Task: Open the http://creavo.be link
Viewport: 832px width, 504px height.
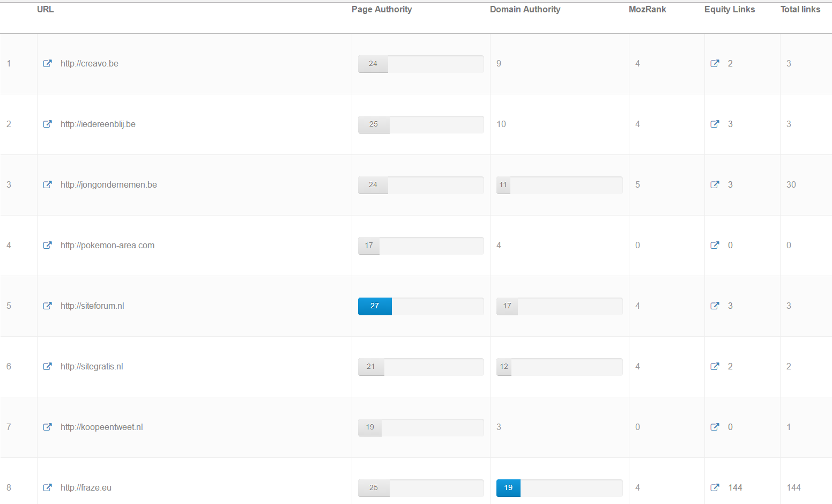Action: (90, 63)
